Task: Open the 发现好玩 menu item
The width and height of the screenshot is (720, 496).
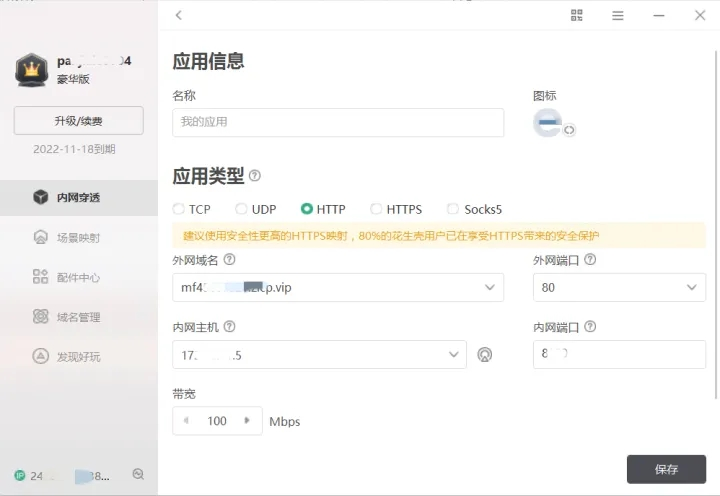Action: pyautogui.click(x=79, y=356)
